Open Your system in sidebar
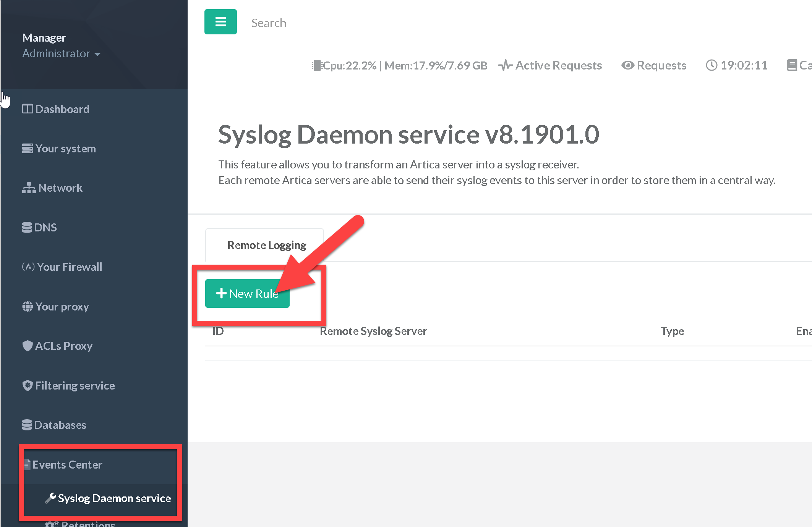Image resolution: width=812 pixels, height=527 pixels. click(x=59, y=149)
